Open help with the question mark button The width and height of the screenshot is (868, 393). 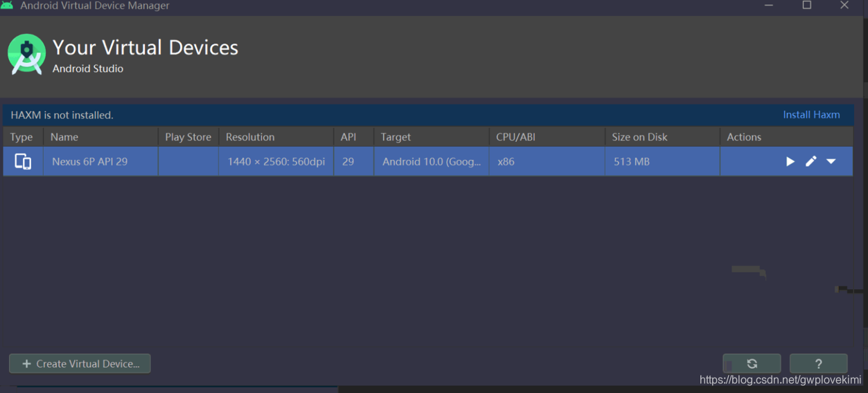(x=818, y=363)
